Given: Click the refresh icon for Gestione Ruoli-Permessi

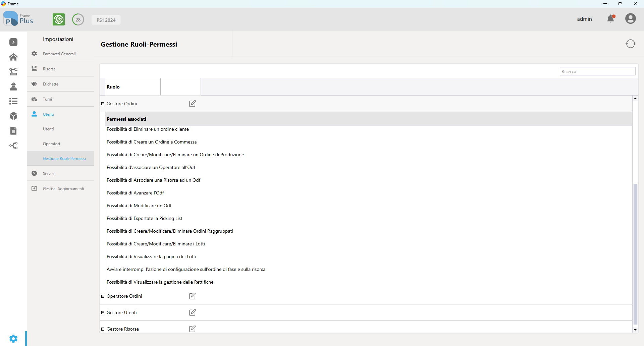Looking at the screenshot, I should pyautogui.click(x=630, y=44).
